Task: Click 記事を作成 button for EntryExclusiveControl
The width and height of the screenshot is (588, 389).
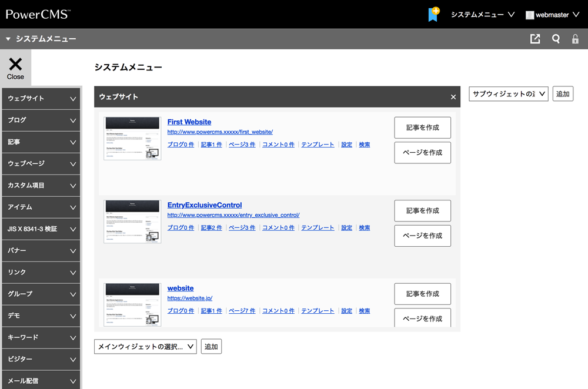Action: click(x=422, y=210)
